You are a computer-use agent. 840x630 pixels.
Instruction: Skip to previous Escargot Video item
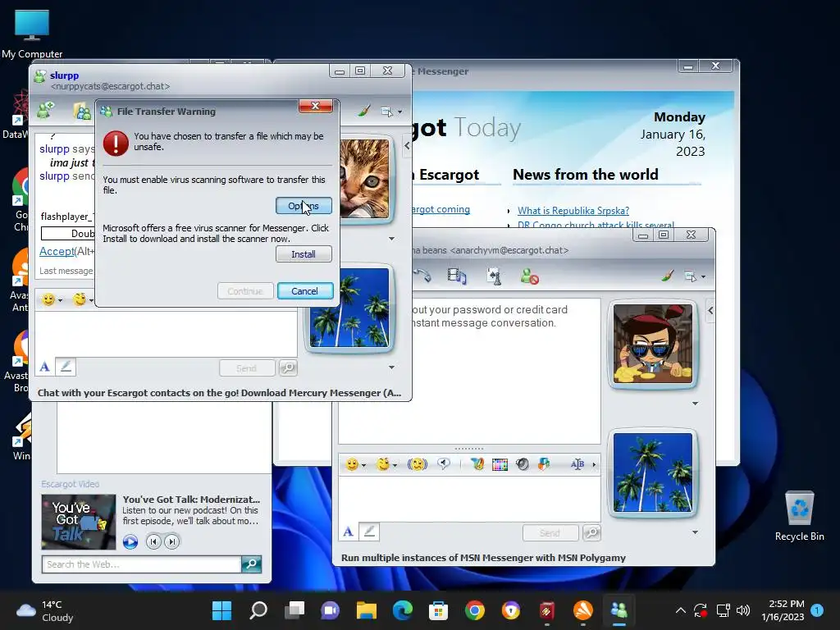[153, 541]
